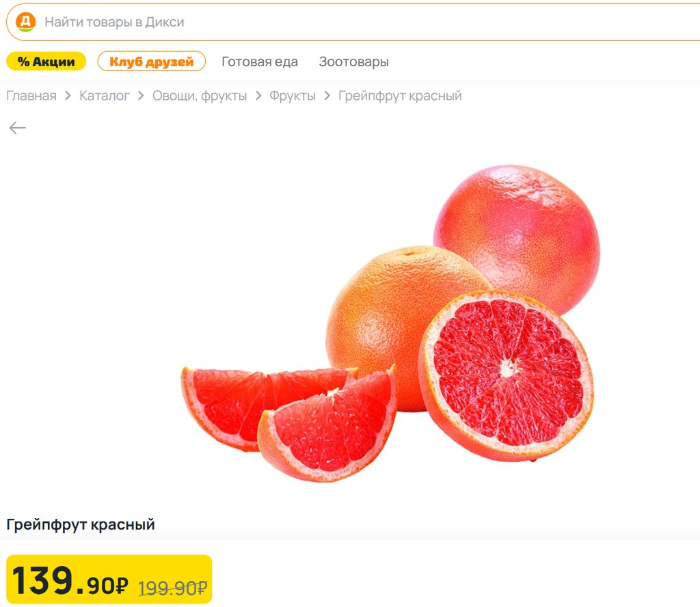
Task: Select the Зоотовары menu item
Action: [353, 61]
